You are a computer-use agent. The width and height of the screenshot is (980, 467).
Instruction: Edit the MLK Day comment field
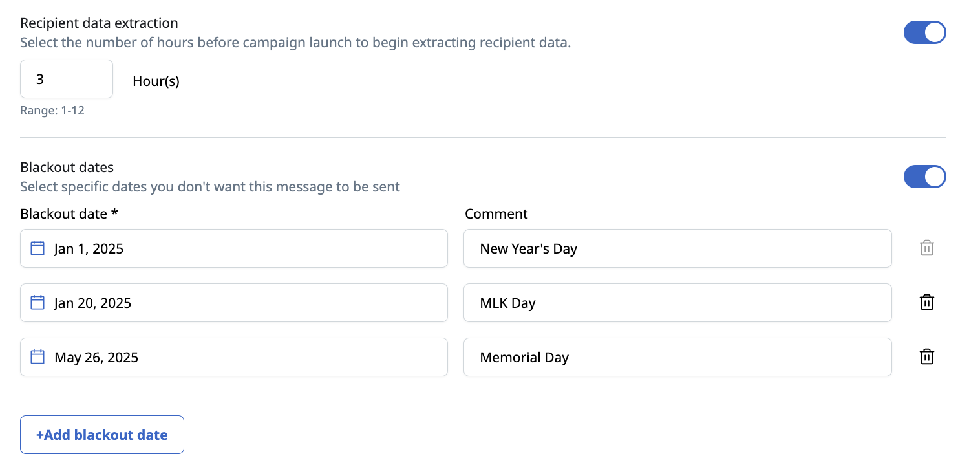pyautogui.click(x=677, y=303)
